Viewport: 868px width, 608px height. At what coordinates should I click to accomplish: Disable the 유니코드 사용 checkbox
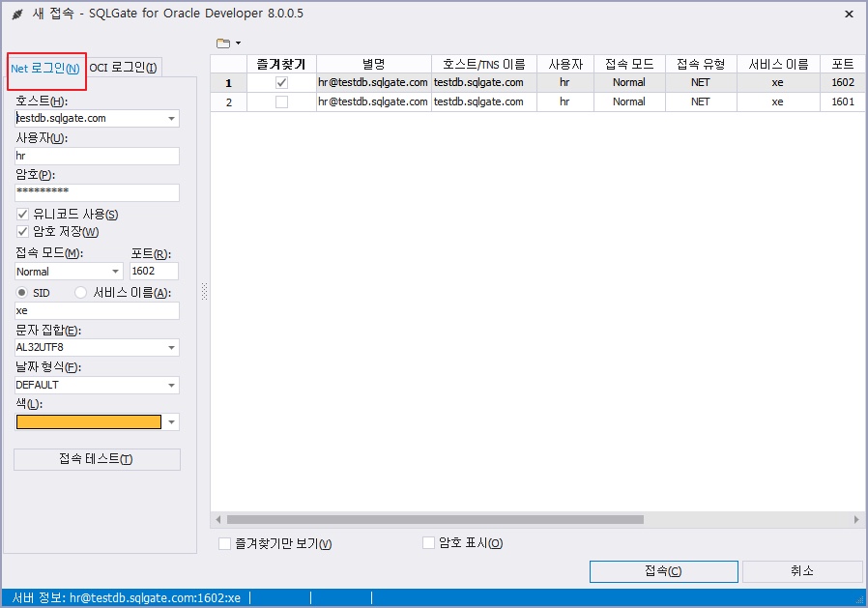coord(23,214)
